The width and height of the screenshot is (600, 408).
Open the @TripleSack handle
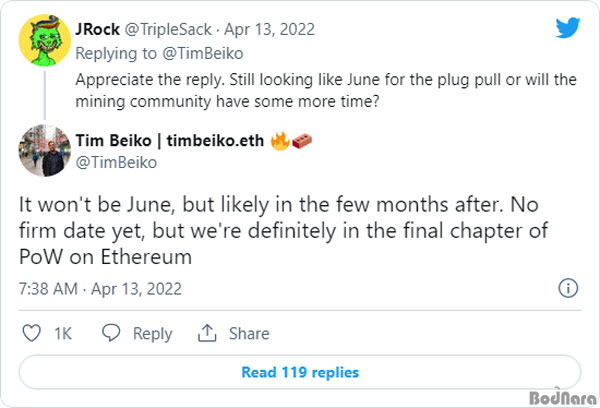click(x=168, y=29)
